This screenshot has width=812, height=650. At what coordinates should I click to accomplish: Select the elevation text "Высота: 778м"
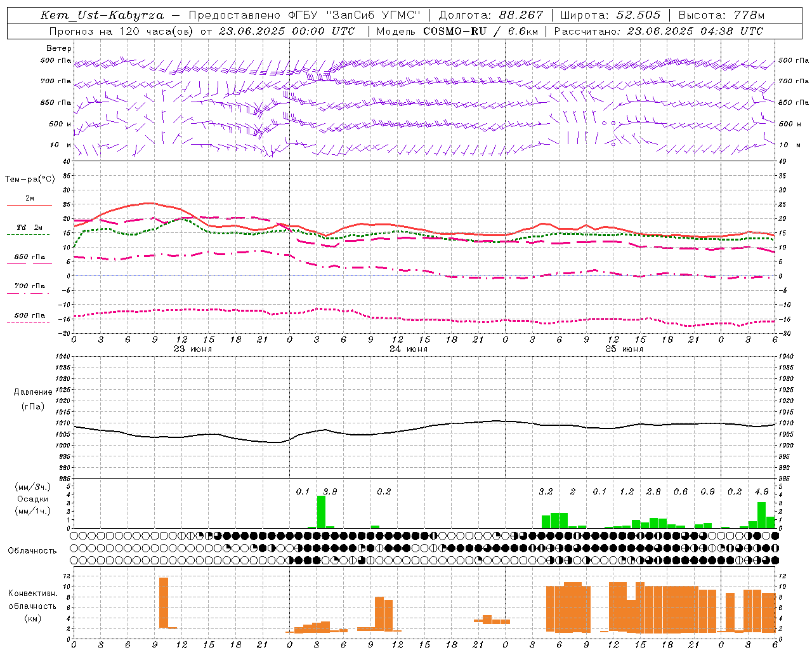(721, 15)
